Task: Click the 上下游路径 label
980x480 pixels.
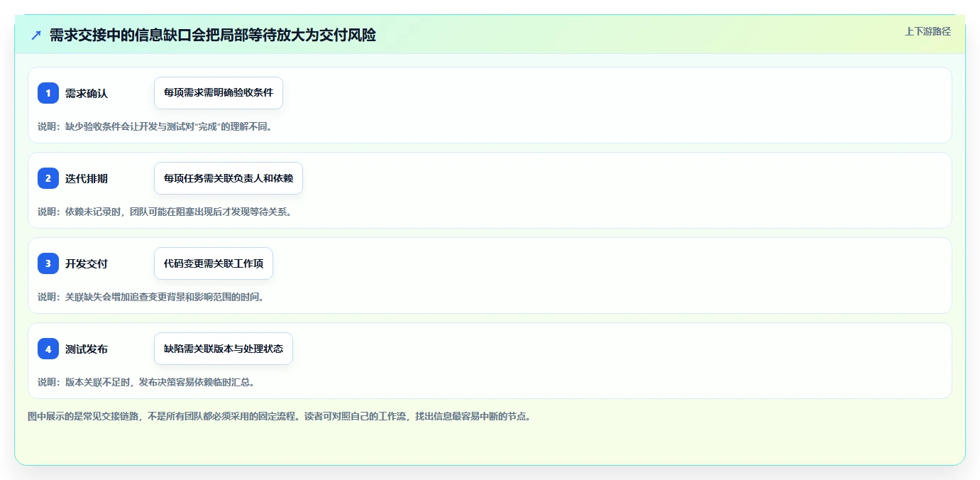Action: click(927, 31)
